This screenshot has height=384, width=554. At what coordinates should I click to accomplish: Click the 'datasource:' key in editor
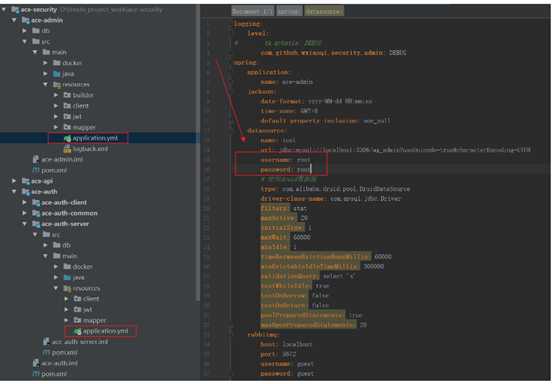click(266, 131)
